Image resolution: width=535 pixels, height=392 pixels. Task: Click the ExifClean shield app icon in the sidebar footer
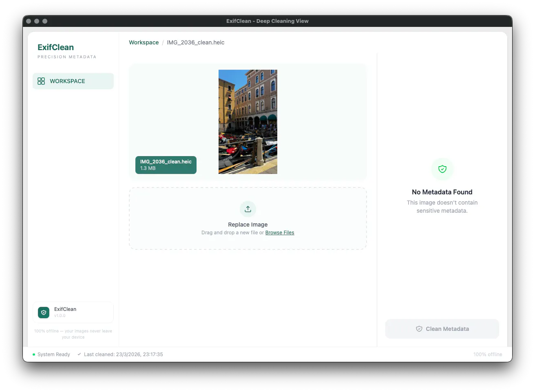(x=44, y=313)
